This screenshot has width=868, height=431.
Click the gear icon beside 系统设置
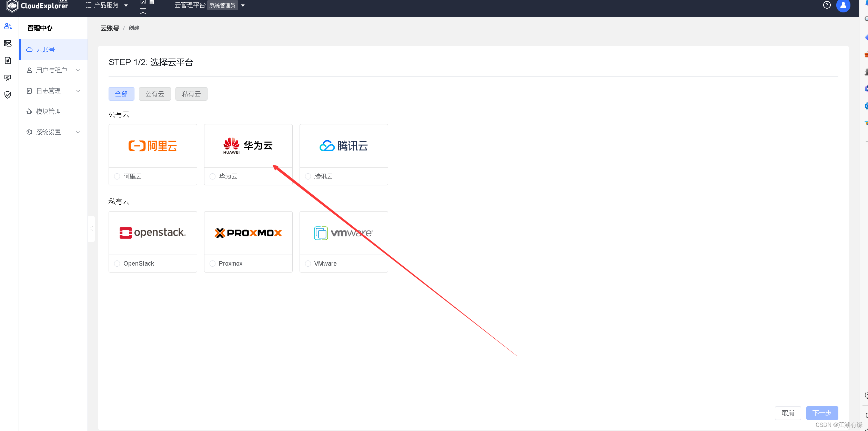[29, 132]
